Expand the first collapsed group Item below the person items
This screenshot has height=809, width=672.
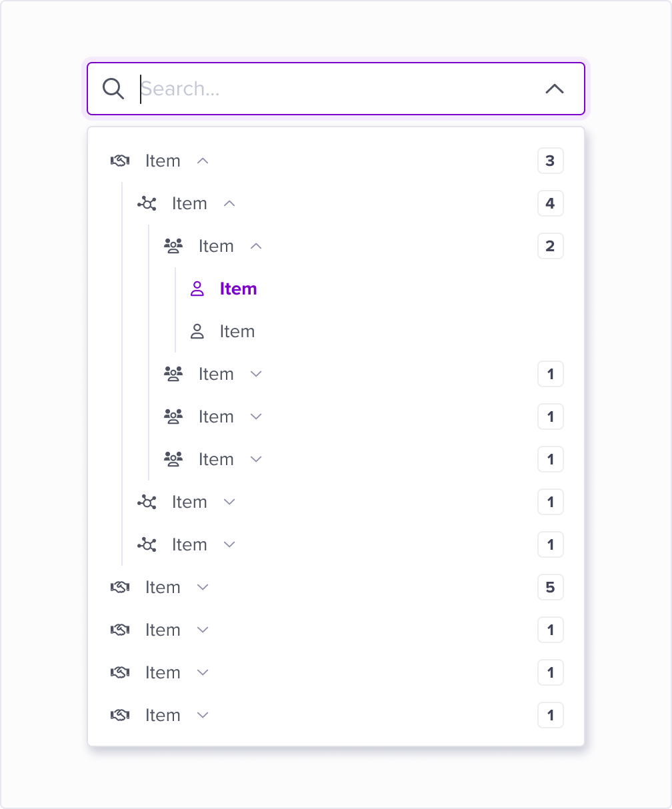256,374
